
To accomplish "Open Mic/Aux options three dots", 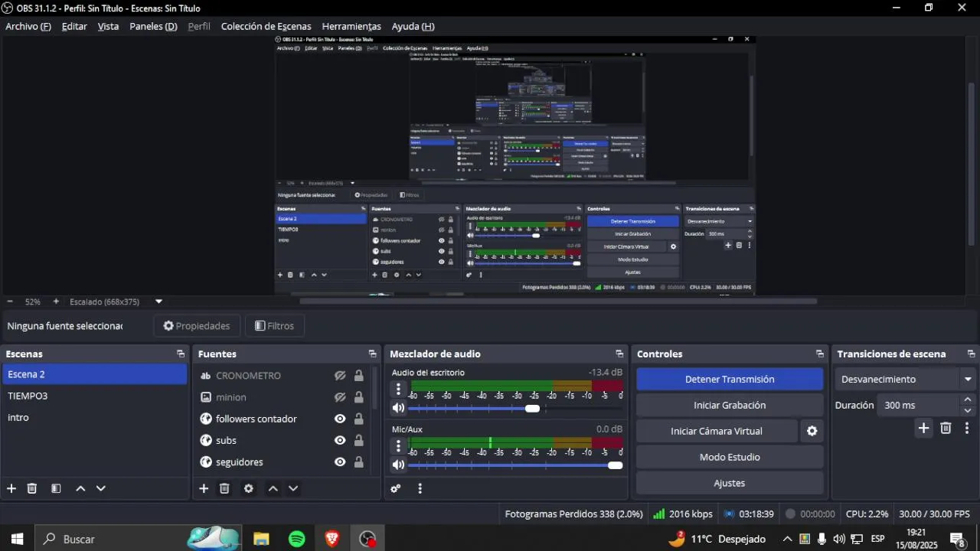I will tap(398, 445).
